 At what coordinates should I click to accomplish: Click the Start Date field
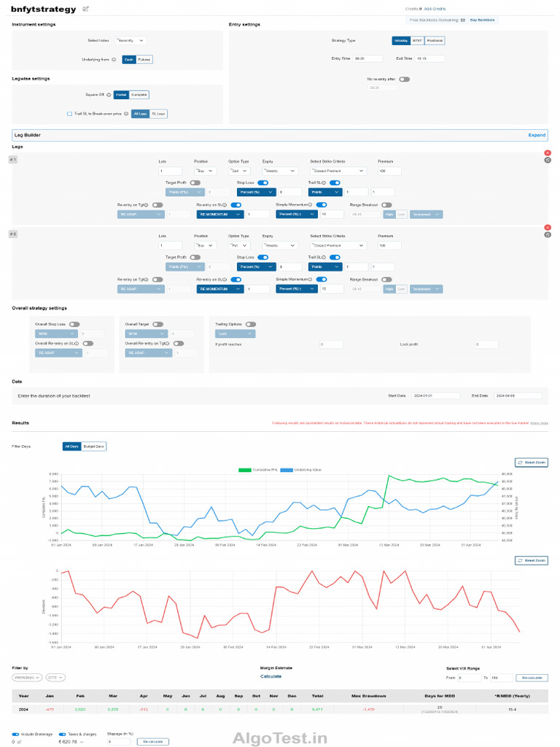(x=436, y=396)
